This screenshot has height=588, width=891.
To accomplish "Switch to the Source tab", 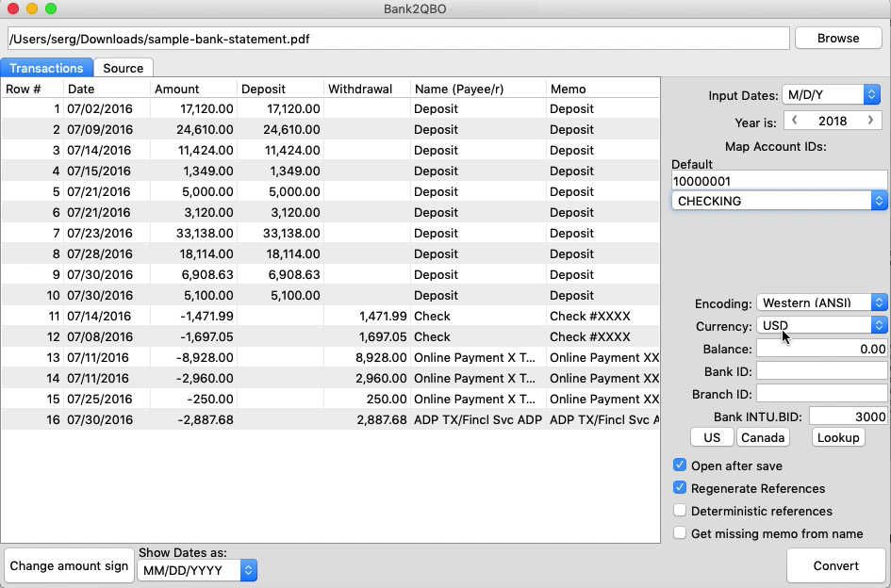I will pos(124,68).
